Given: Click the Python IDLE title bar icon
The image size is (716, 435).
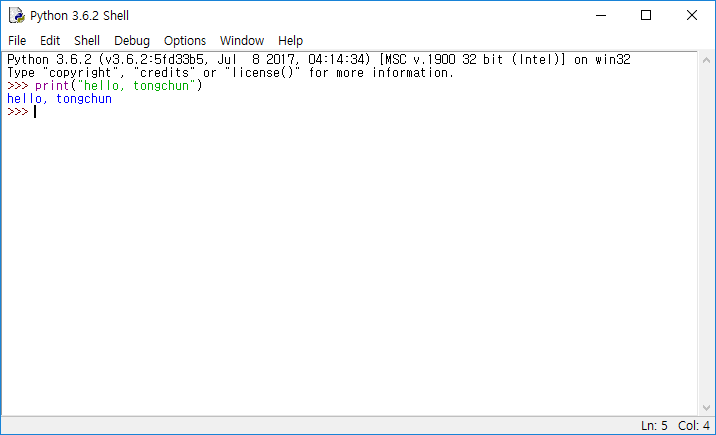Looking at the screenshot, I should [x=17, y=16].
